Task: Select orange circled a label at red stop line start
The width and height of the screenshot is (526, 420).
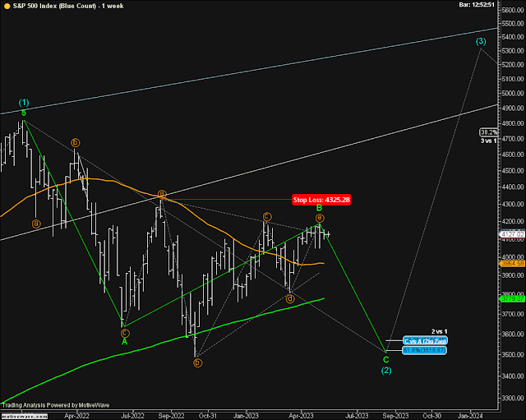Action: [x=162, y=194]
